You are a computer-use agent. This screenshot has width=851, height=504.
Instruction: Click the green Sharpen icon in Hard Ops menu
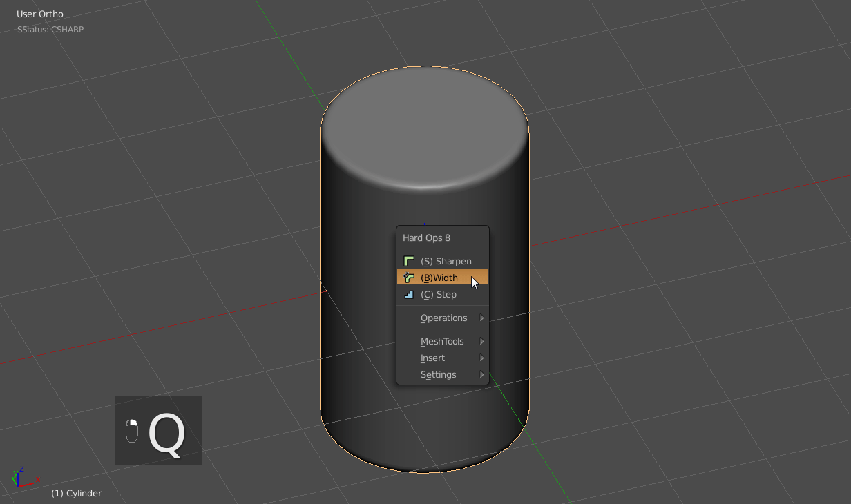click(409, 261)
